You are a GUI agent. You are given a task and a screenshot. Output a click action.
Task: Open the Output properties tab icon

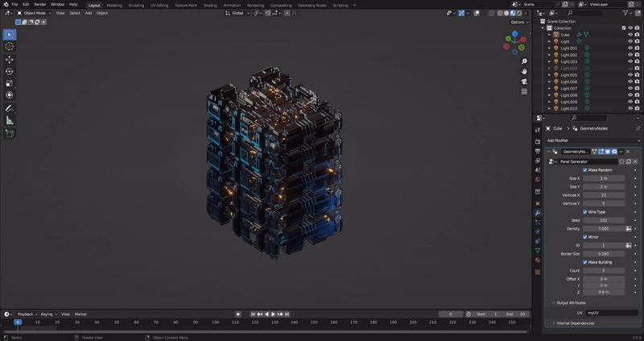click(538, 151)
